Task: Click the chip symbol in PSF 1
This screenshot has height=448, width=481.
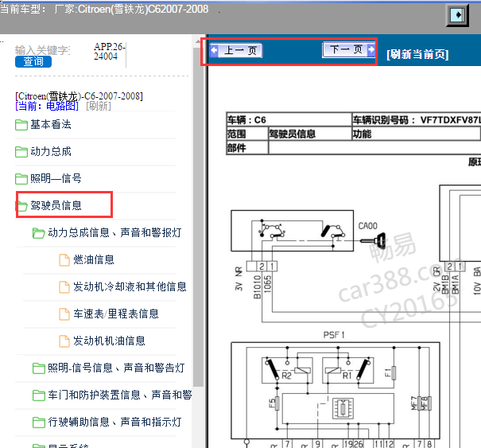Action: [343, 408]
